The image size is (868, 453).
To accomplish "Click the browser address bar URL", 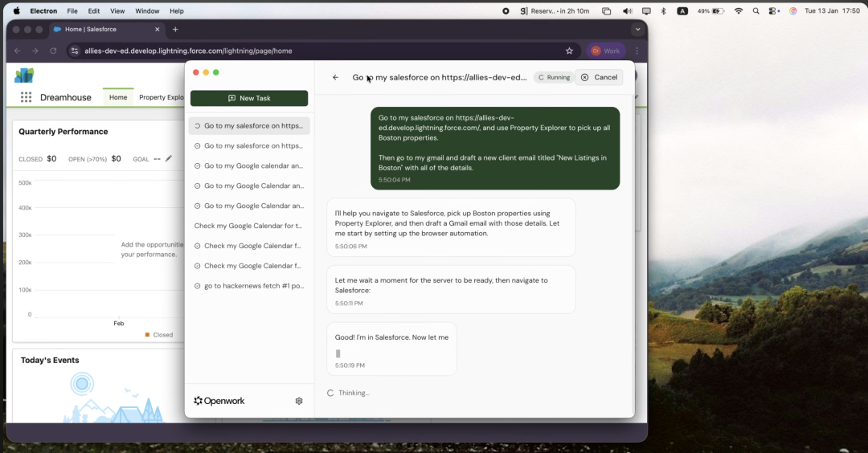I will (188, 51).
